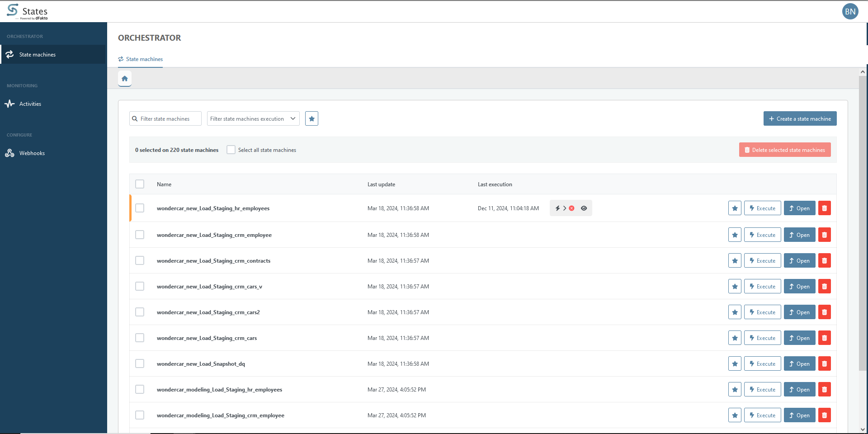The width and height of the screenshot is (868, 434).
Task: Toggle the favorites filter star button
Action: [x=311, y=118]
